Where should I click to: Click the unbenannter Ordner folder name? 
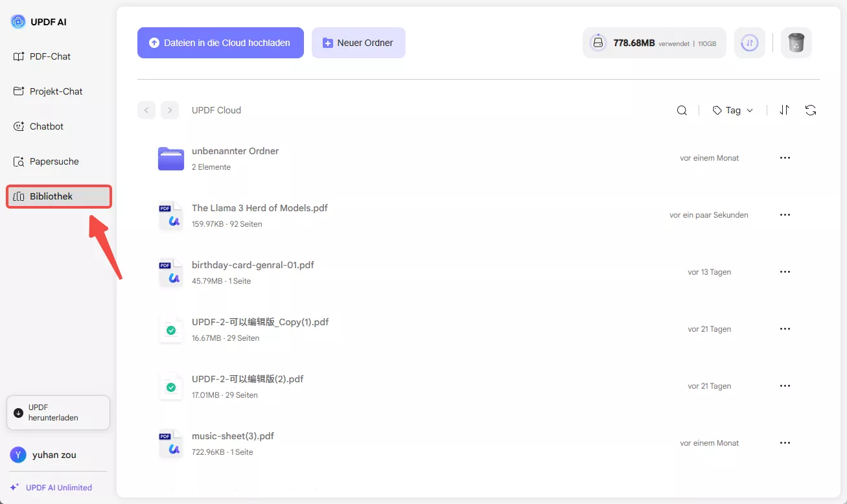click(x=235, y=151)
